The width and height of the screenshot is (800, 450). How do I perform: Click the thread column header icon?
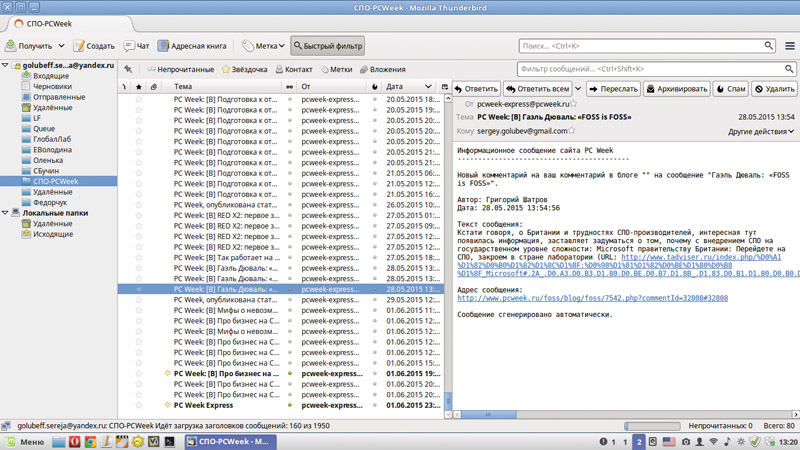click(x=124, y=87)
